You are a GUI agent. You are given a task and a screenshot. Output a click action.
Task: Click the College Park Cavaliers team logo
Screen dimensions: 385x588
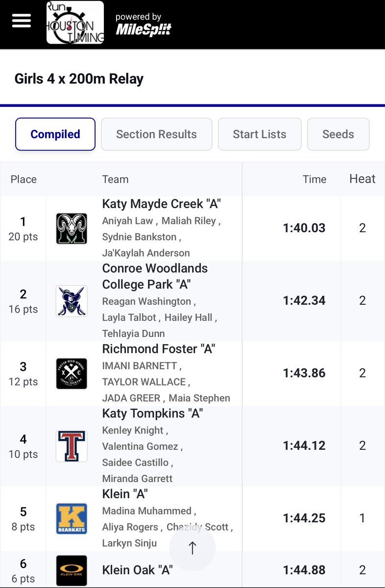click(72, 301)
